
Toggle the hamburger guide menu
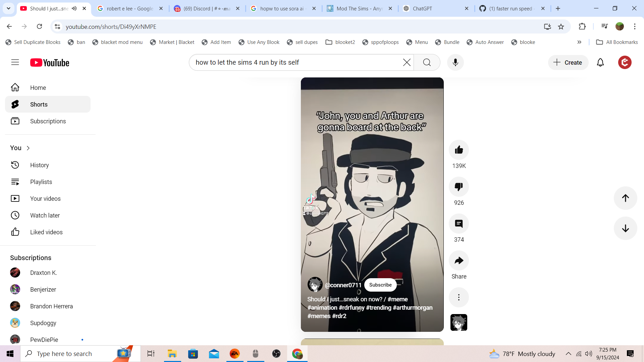[x=15, y=62]
